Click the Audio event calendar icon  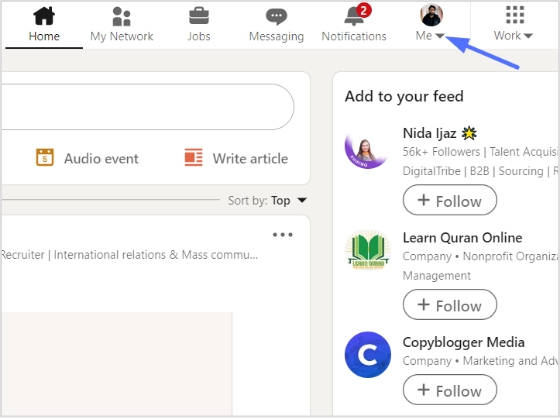click(45, 158)
